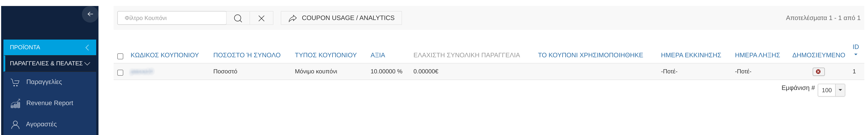Open Αγοραστές user icon
This screenshot has height=135, width=868.
coord(15,125)
